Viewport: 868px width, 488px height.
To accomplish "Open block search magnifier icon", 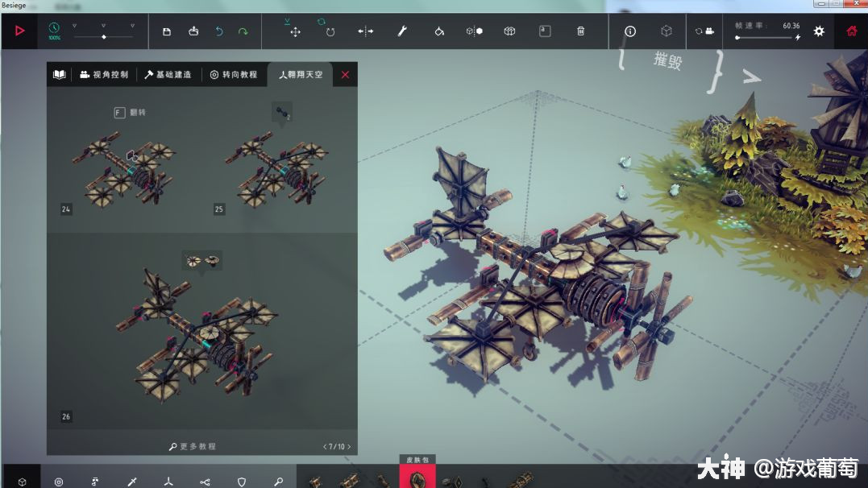I will 278,482.
